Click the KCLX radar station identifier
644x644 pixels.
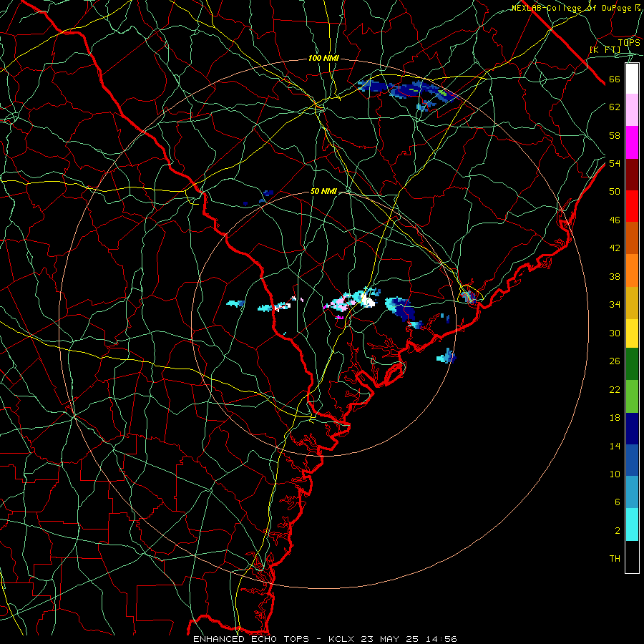coord(342,639)
